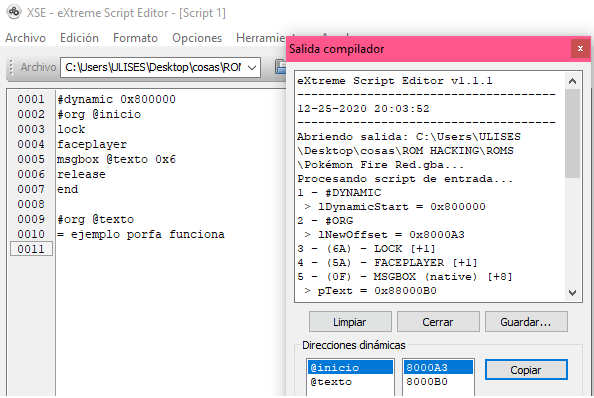Open the Herramientas menu
The image size is (594, 398).
[x=261, y=38]
